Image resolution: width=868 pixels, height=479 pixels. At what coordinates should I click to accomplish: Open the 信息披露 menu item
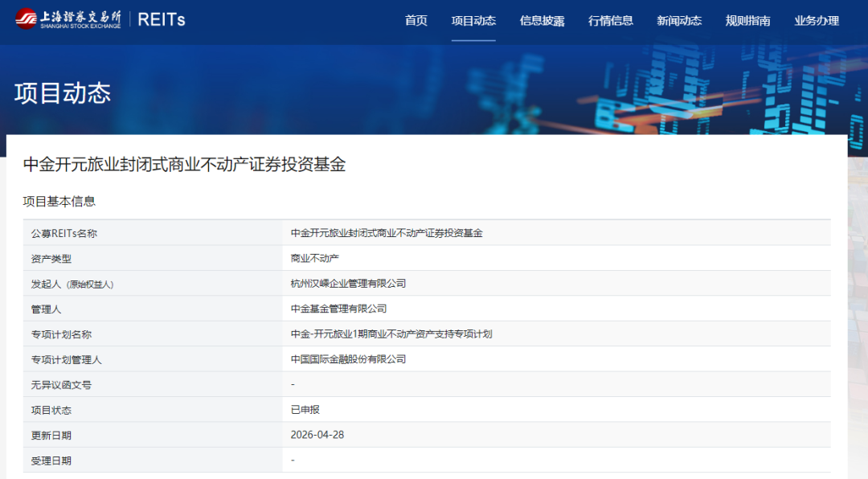pos(542,21)
